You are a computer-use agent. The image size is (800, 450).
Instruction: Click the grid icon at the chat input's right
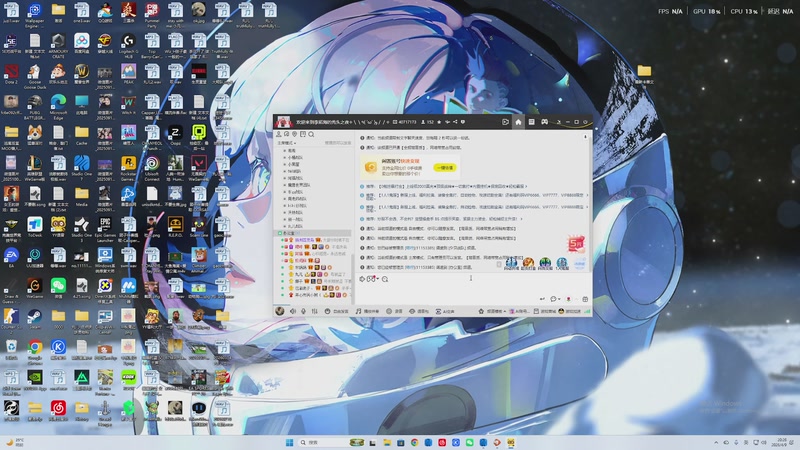[x=585, y=299]
